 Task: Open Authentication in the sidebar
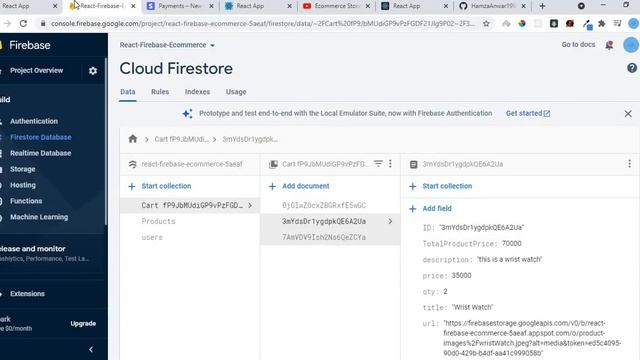coord(34,121)
